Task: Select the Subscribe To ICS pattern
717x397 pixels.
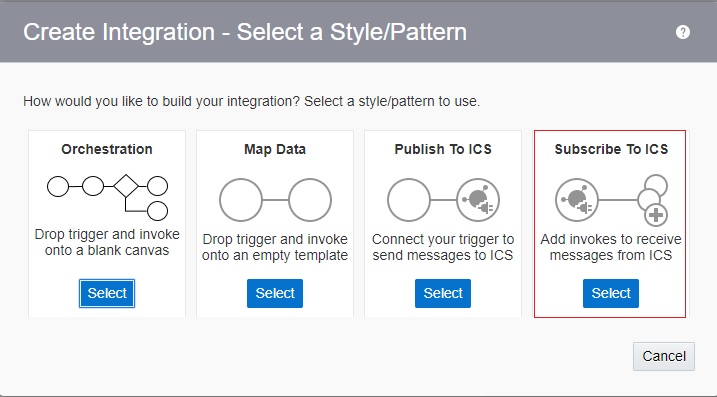Action: [611, 293]
